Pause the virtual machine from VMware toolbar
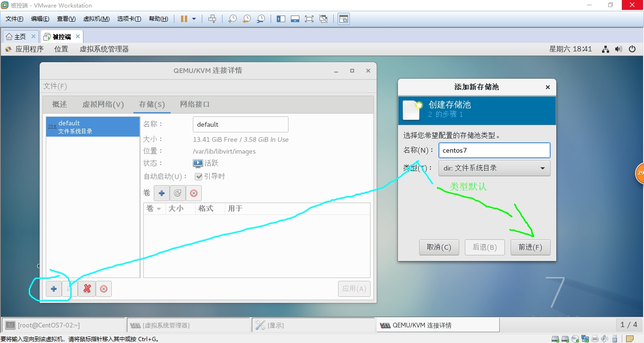This screenshot has height=343, width=644. coord(184,19)
